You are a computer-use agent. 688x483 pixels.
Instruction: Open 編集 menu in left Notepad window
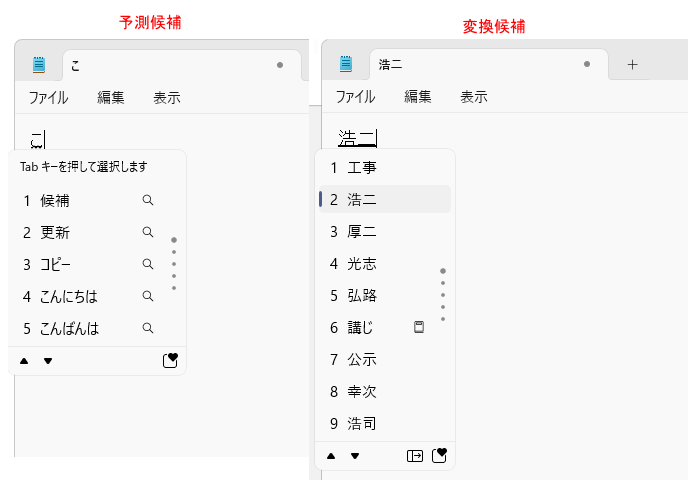click(111, 97)
